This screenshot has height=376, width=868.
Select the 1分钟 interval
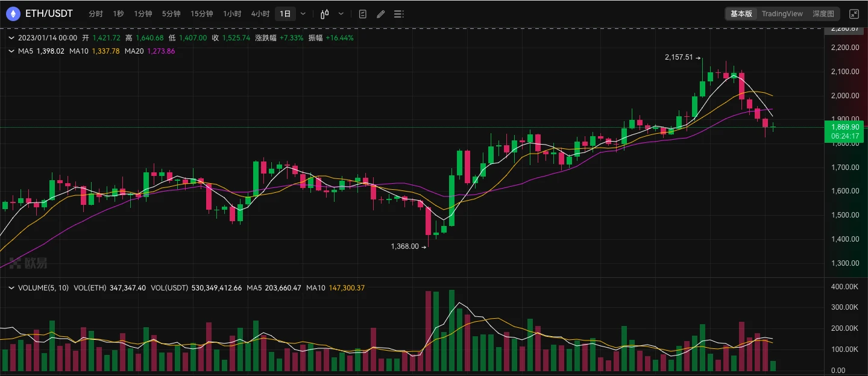pos(143,14)
